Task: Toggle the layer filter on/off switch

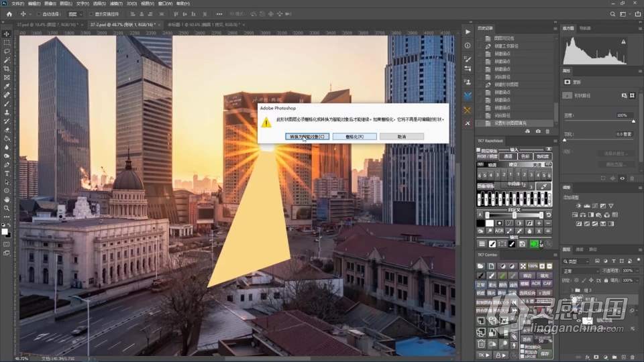Action: [638, 260]
